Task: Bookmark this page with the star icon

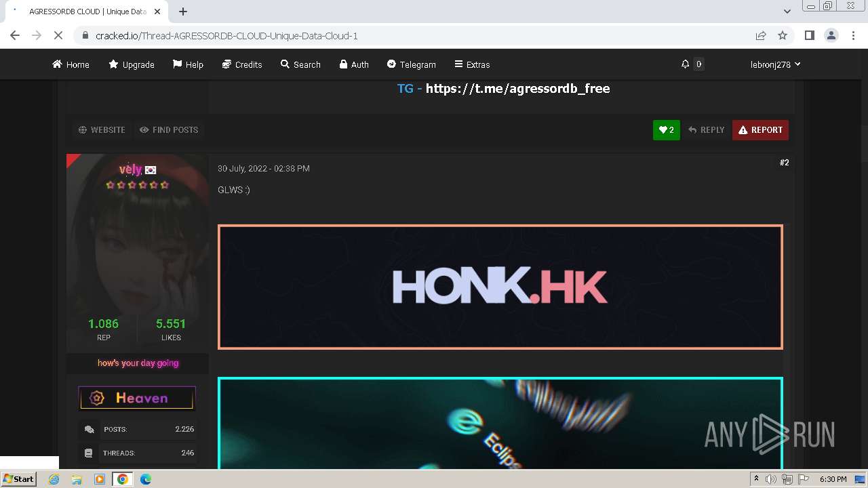Action: pyautogui.click(x=783, y=35)
